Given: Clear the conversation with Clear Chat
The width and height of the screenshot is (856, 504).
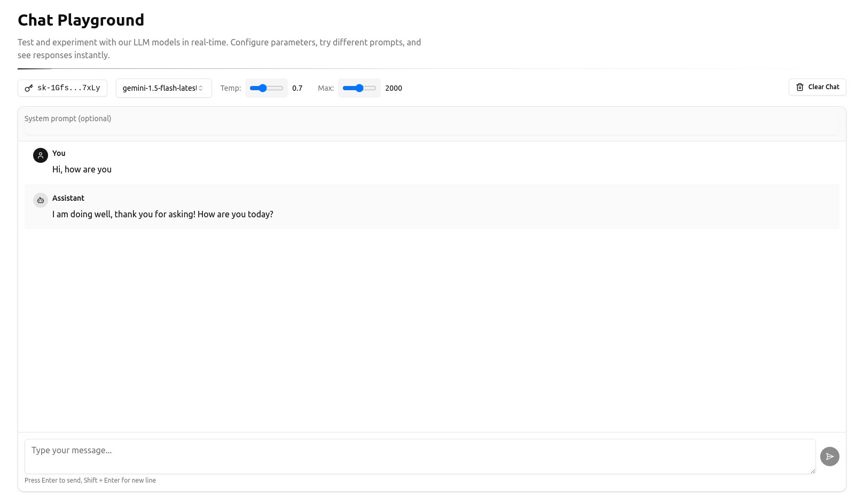Looking at the screenshot, I should (x=817, y=87).
